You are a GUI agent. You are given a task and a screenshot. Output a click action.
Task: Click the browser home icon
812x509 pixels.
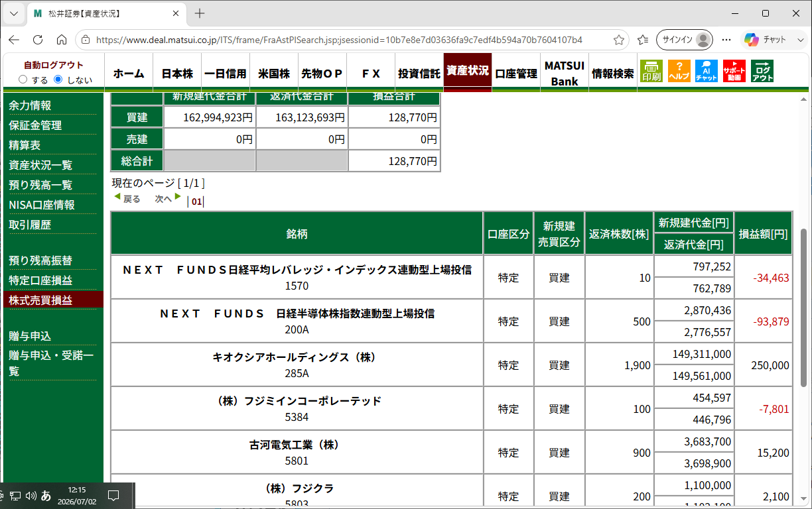coord(62,40)
